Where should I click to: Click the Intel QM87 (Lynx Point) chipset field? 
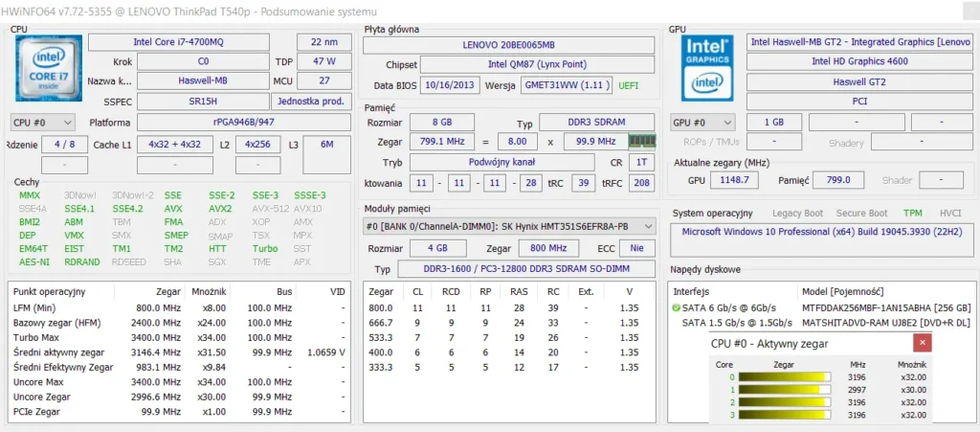(538, 64)
